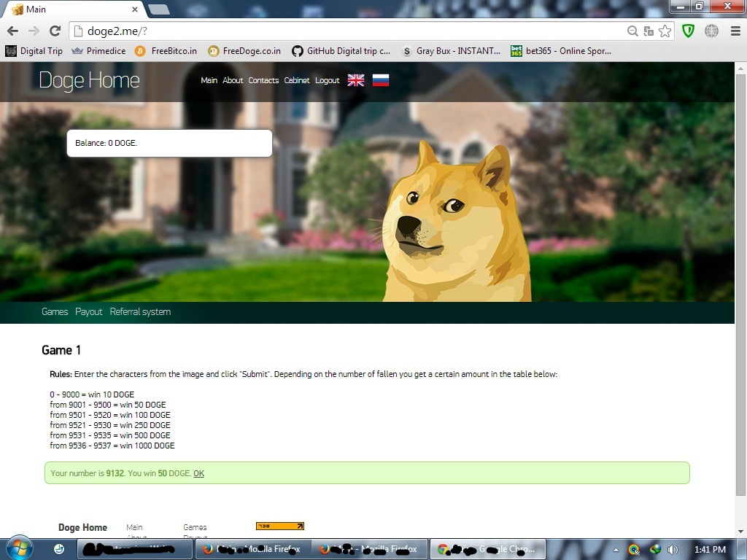
Task: Open the Chrome hamburger menu
Action: coord(735,31)
